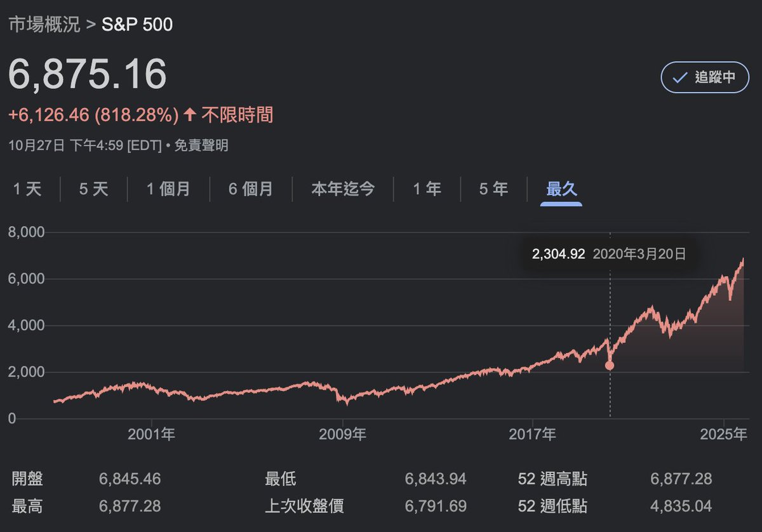Click the 2,000 y-axis label
The height and width of the screenshot is (532, 762).
26,372
